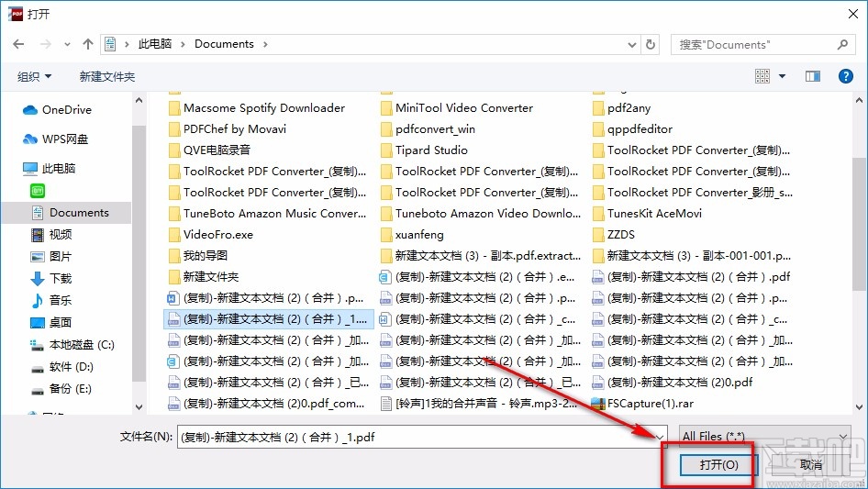The height and width of the screenshot is (489, 868).
Task: Open 桌面 in sidebar
Action: coord(51,322)
